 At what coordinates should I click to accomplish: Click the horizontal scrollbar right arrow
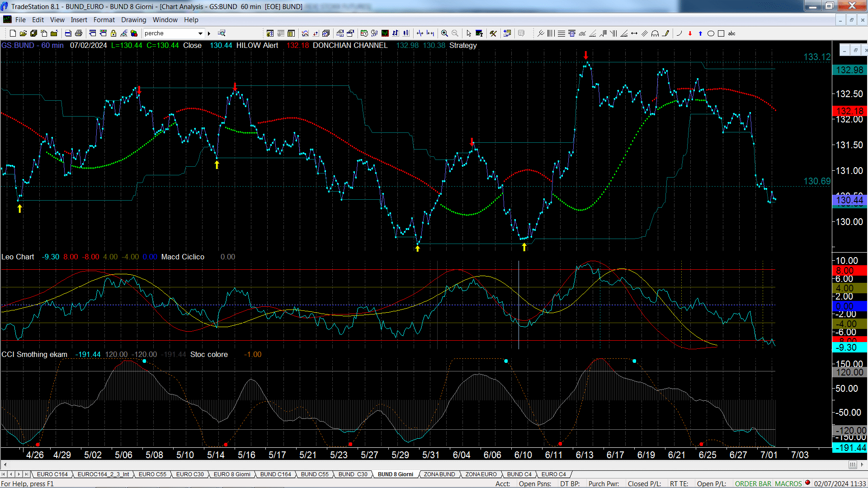coord(863,465)
